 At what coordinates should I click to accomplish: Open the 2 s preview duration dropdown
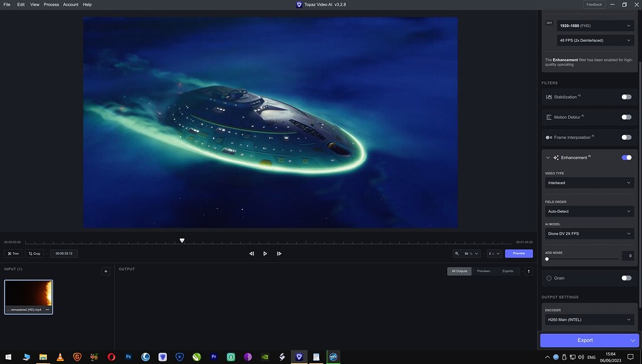pos(494,254)
